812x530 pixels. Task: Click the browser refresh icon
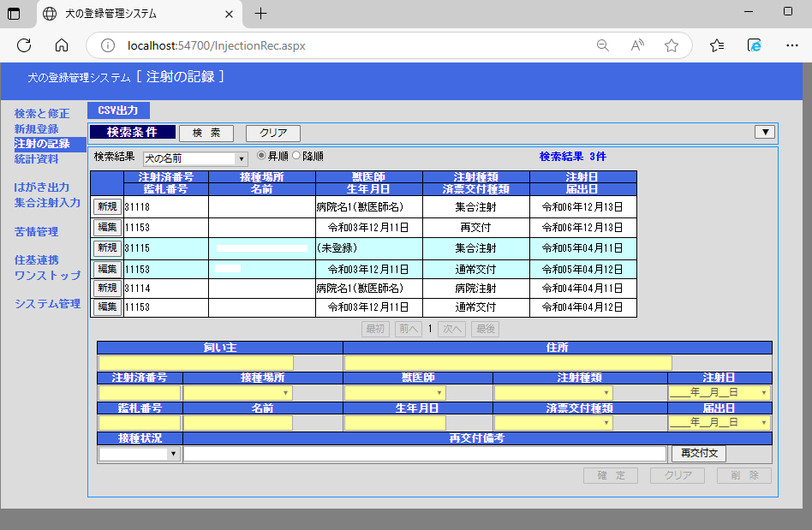click(x=24, y=45)
